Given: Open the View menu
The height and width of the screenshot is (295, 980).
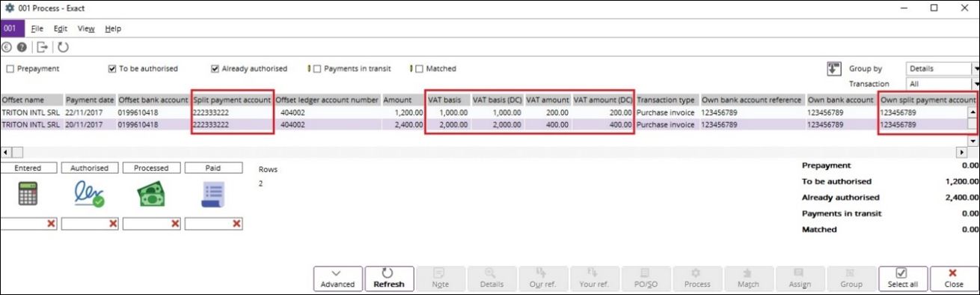Looking at the screenshot, I should (x=86, y=28).
